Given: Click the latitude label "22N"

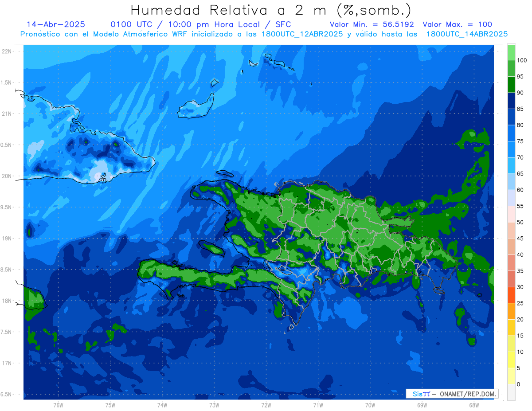Looking at the screenshot, I should coord(7,51).
